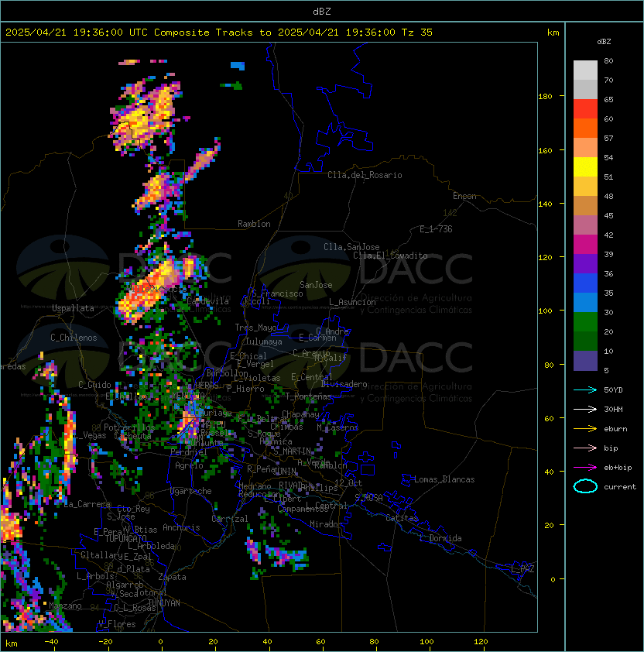The height and width of the screenshot is (652, 644).
Task: Click the V_Flores place label
Action: [x=117, y=624]
